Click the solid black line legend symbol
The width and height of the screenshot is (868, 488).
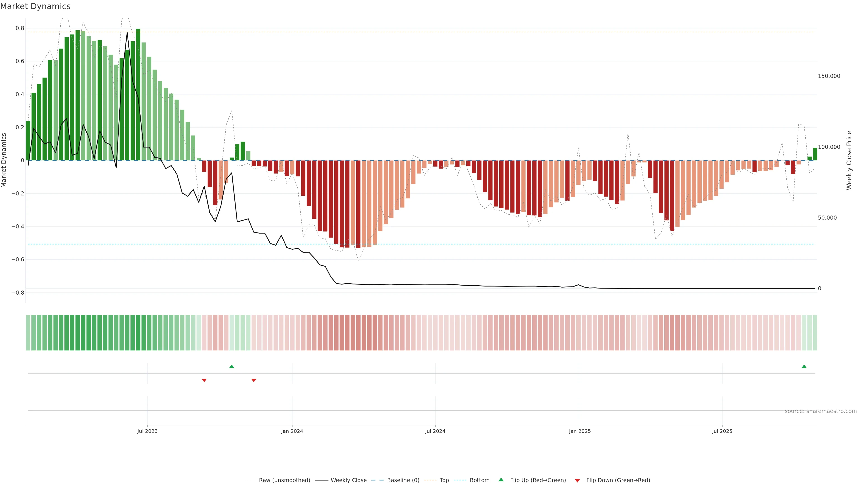[x=321, y=480]
